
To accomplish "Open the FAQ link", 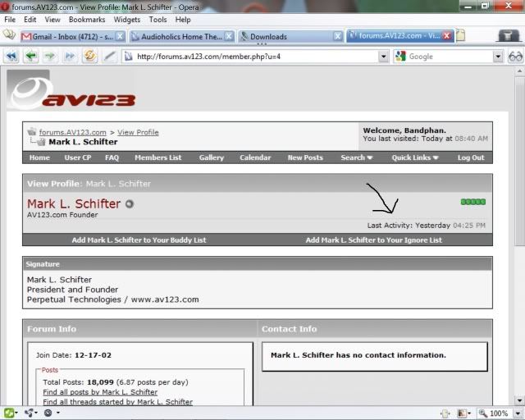I will [112, 157].
